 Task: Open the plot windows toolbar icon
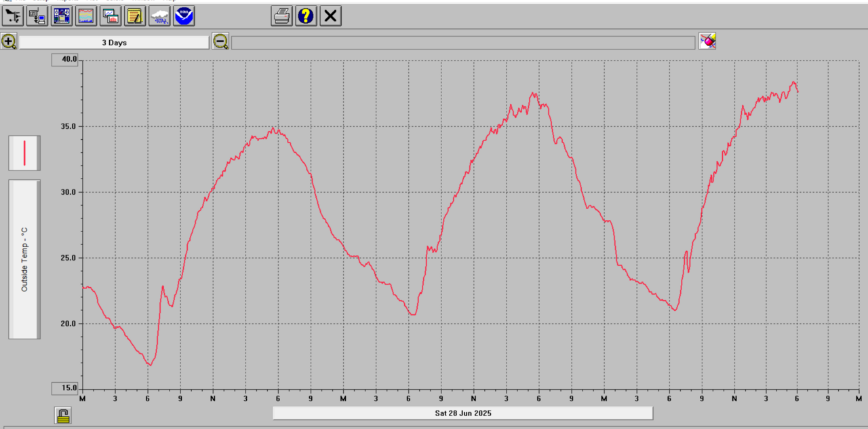point(111,16)
